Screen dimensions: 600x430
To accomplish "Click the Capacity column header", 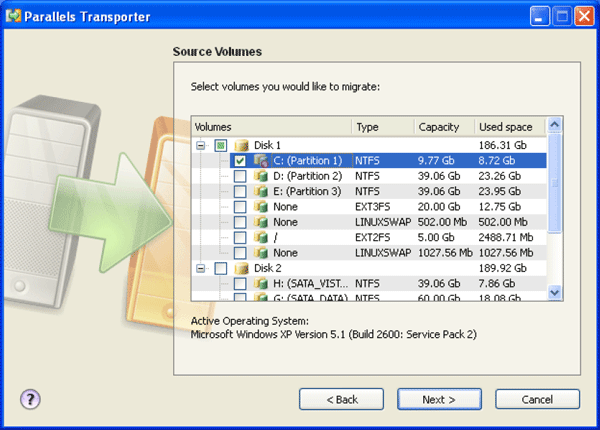I will tap(445, 127).
